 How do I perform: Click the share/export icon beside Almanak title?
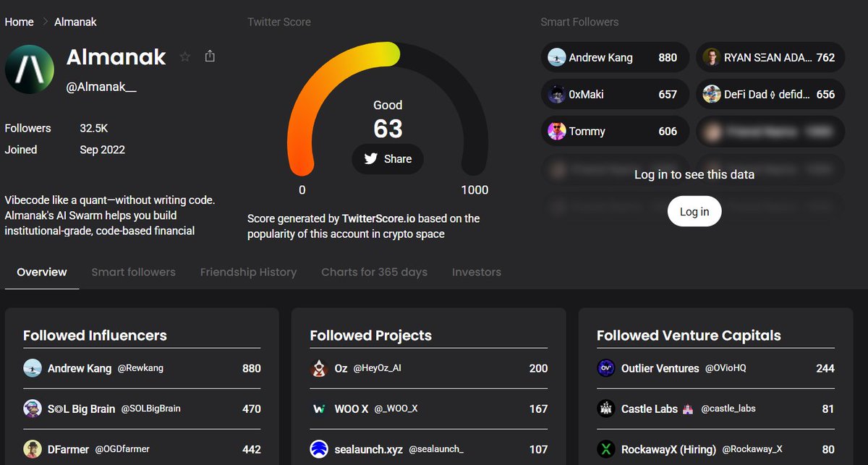(210, 56)
